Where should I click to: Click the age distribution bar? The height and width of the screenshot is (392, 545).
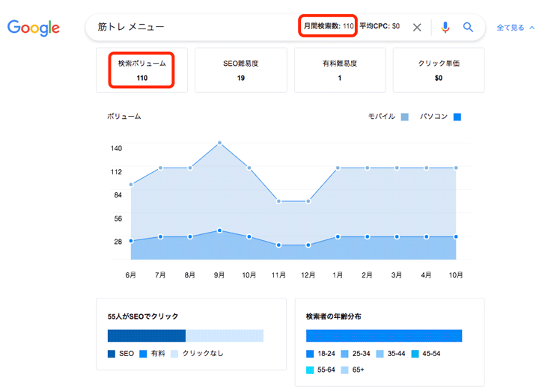tap(384, 336)
